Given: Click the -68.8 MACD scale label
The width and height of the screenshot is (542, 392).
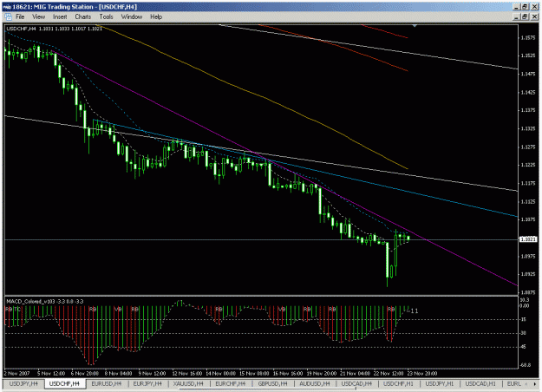Looking at the screenshot, I should coord(526,365).
